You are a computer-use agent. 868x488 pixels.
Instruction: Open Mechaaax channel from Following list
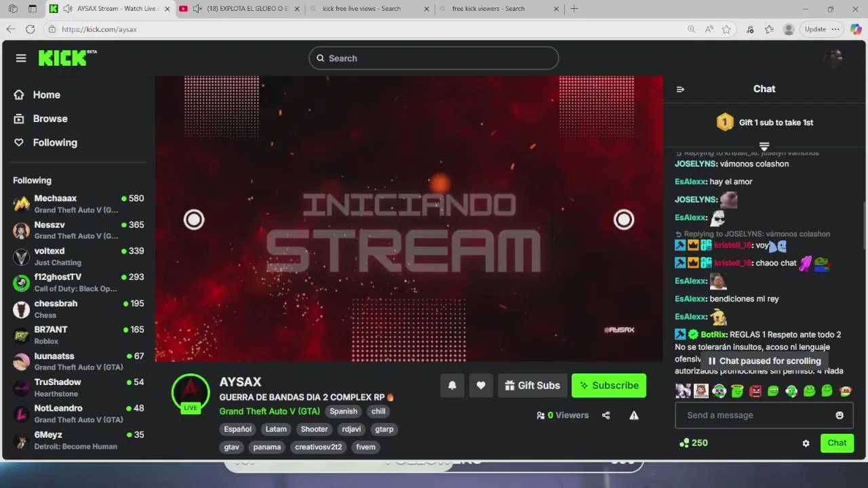79,203
